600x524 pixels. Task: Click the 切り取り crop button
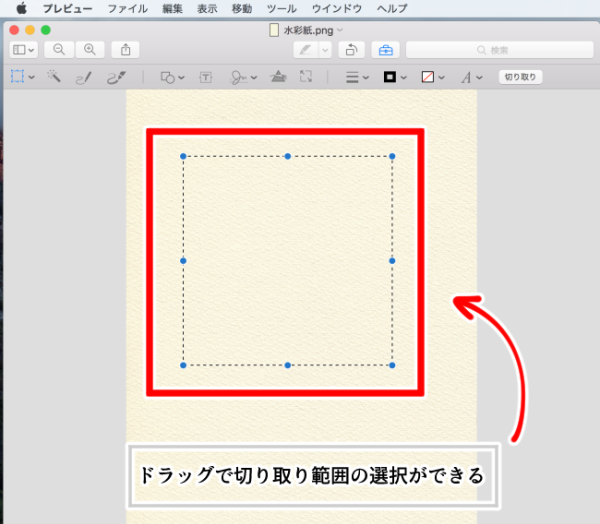tap(520, 77)
